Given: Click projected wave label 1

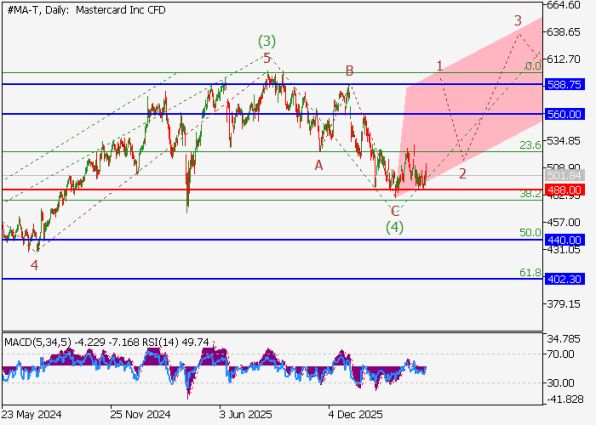Looking at the screenshot, I should click(439, 66).
